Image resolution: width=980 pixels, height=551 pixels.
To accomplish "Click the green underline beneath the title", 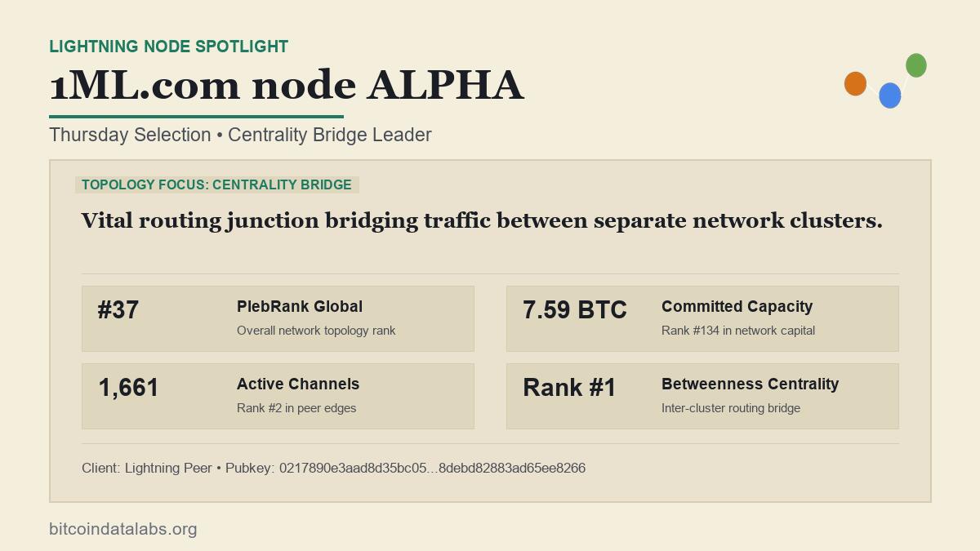I will (196, 117).
